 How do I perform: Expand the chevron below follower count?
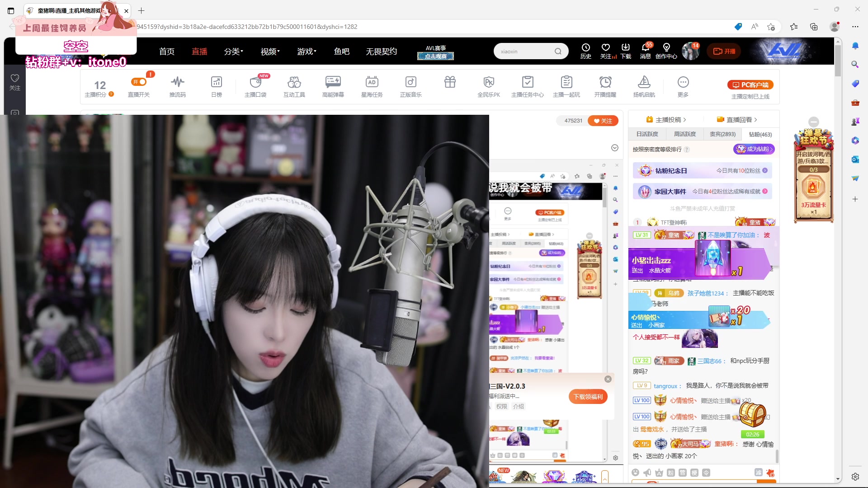[615, 148]
